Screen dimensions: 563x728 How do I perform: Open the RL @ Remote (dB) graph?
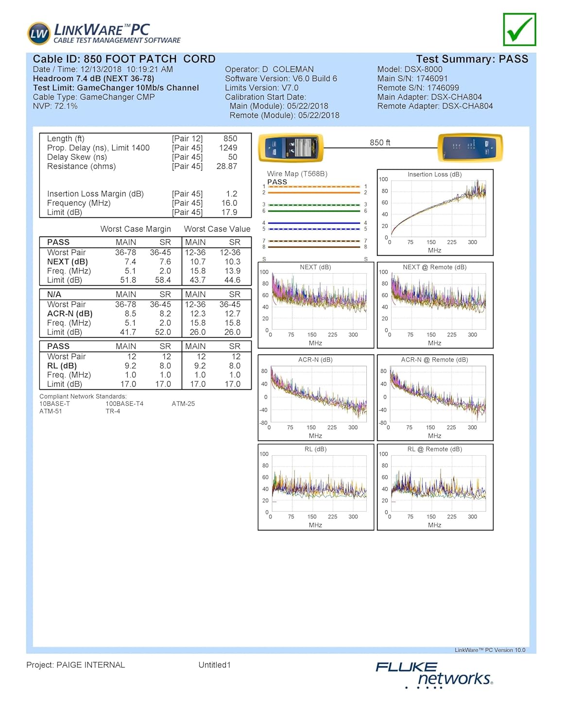tap(435, 487)
